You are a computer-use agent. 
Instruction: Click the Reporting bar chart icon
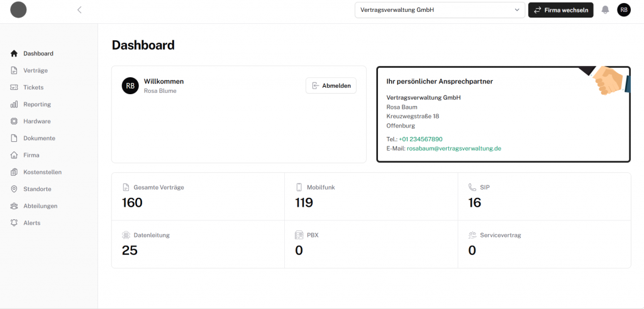(x=14, y=104)
